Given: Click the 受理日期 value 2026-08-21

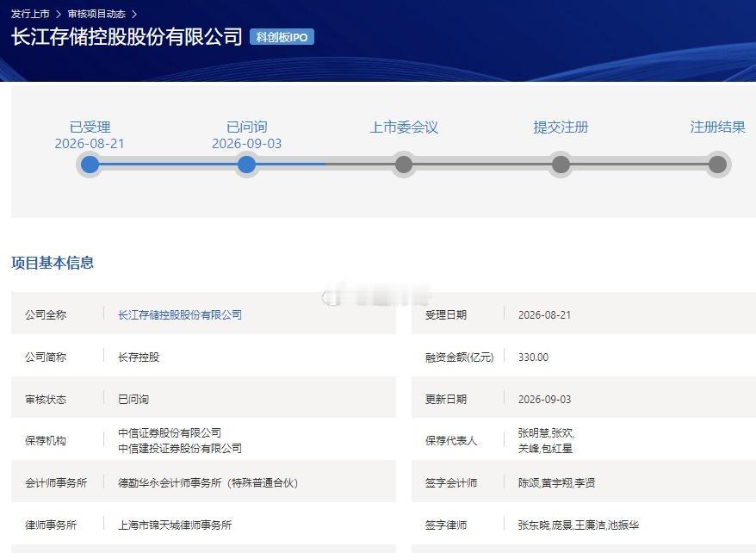Looking at the screenshot, I should coord(544,314).
